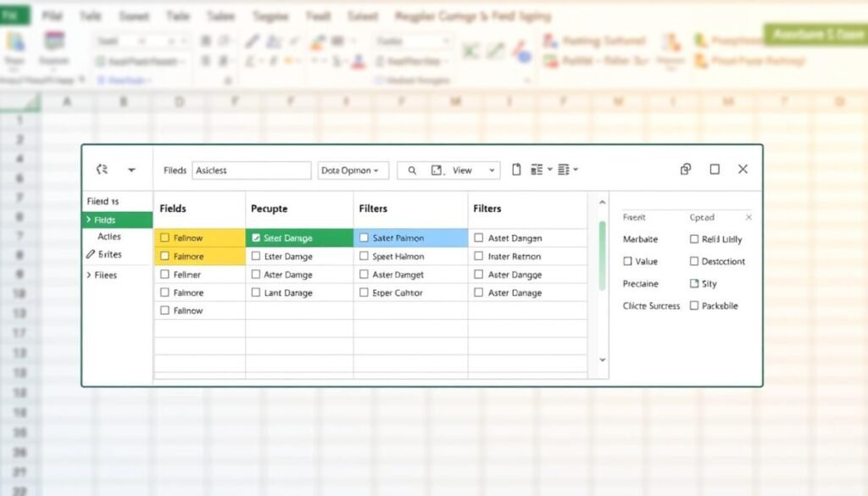Screen dimensions: 868x496
Task: Select the yellow highlighted Falmore cell
Action: click(x=200, y=256)
